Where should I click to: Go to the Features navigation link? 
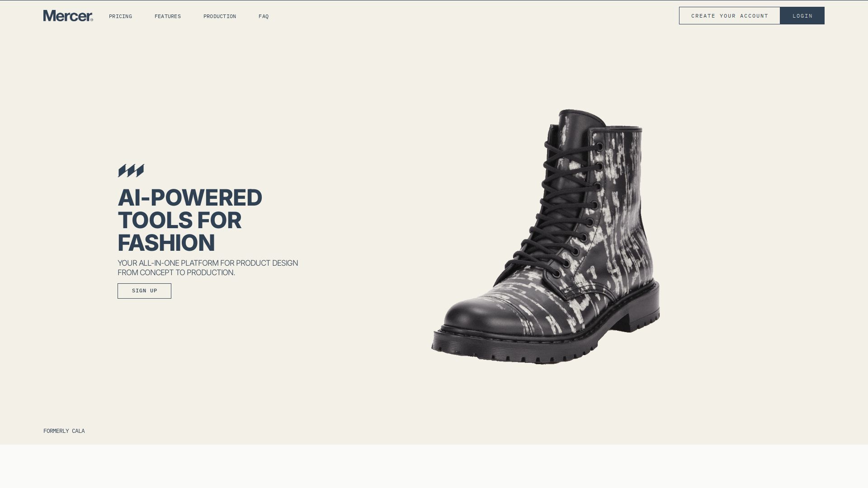click(168, 16)
